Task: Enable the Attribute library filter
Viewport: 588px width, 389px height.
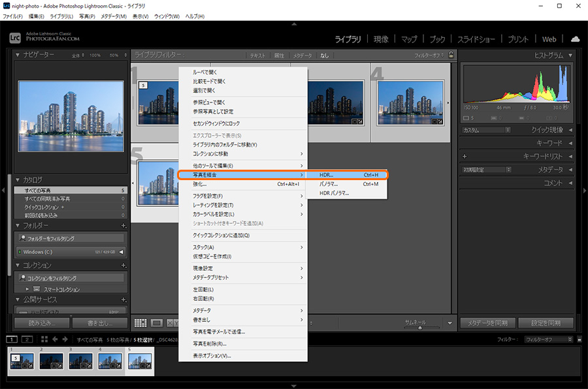Action: pos(279,55)
